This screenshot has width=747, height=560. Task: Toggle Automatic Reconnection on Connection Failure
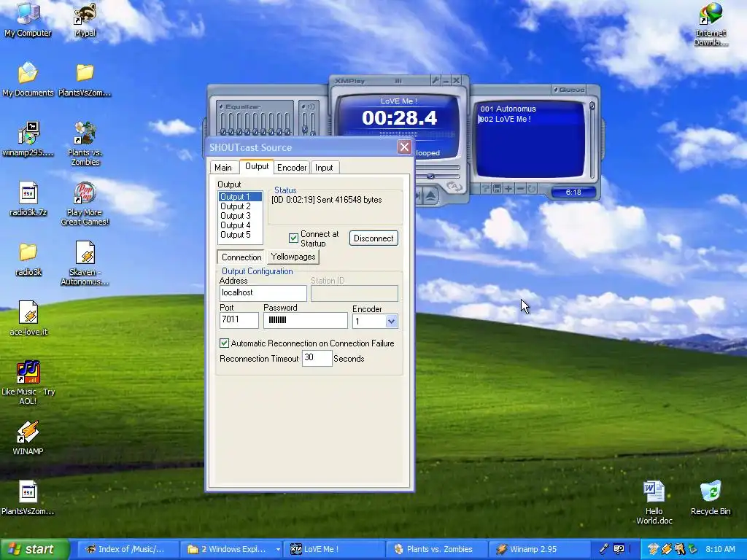point(224,343)
